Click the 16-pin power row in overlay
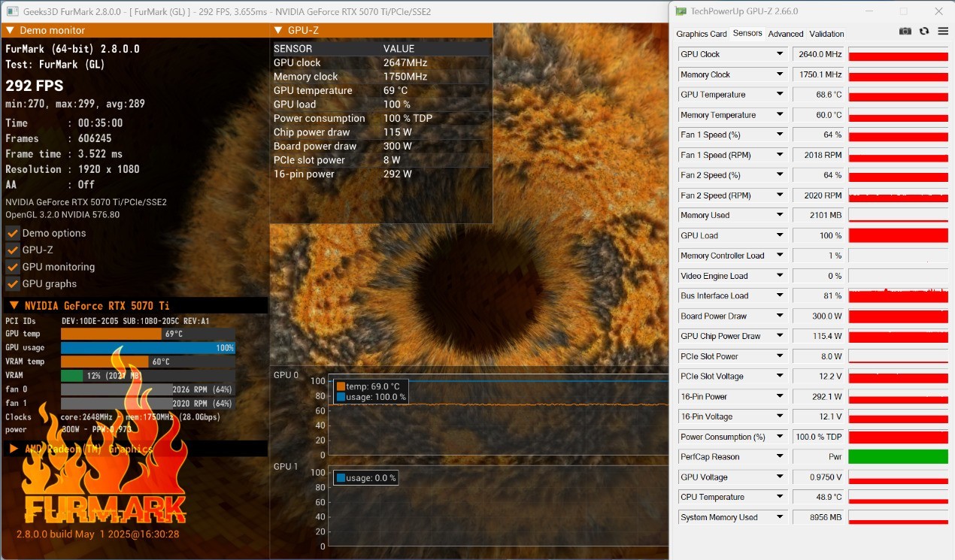This screenshot has height=560, width=955. [x=381, y=174]
